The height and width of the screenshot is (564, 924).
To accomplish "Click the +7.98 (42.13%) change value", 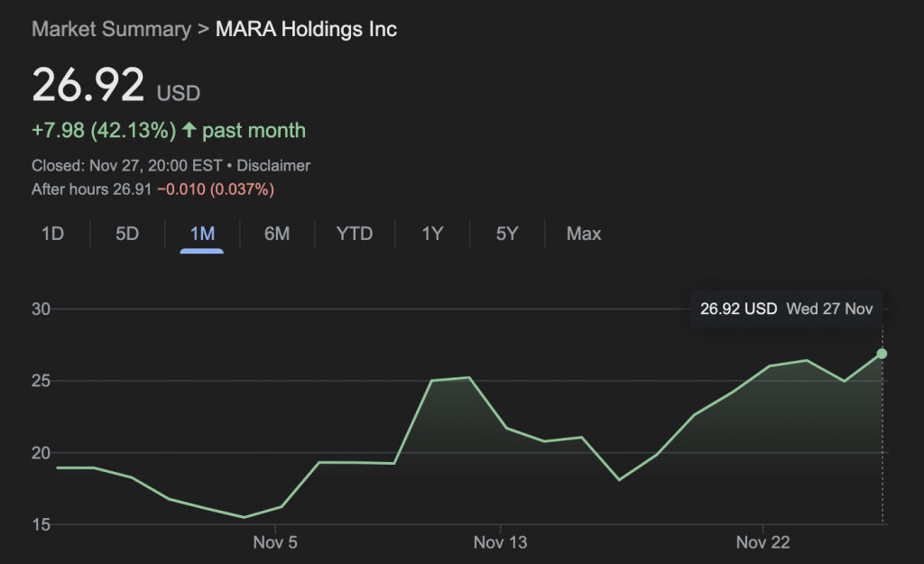I will tap(104, 131).
